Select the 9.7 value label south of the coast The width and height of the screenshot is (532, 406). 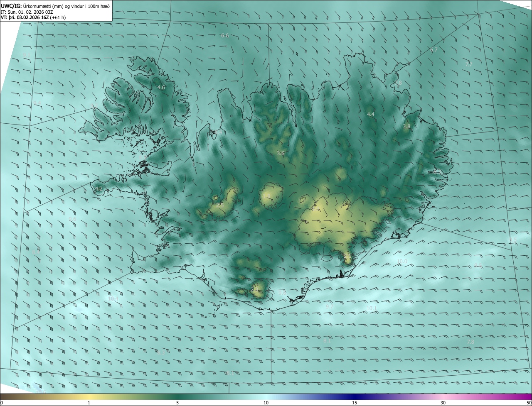click(329, 307)
